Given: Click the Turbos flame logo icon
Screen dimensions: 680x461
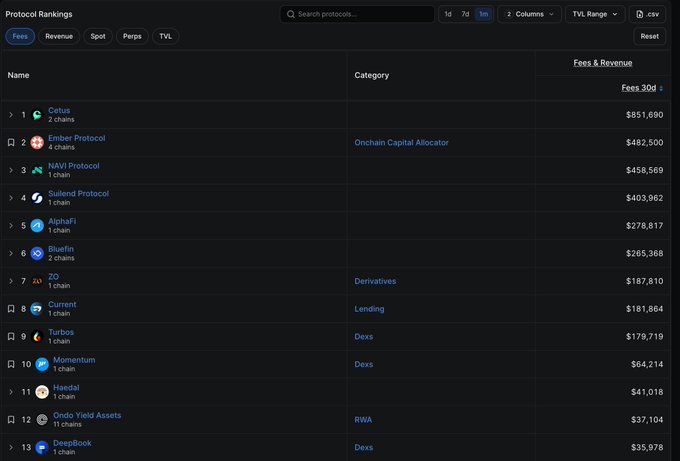Looking at the screenshot, I should 37,337.
